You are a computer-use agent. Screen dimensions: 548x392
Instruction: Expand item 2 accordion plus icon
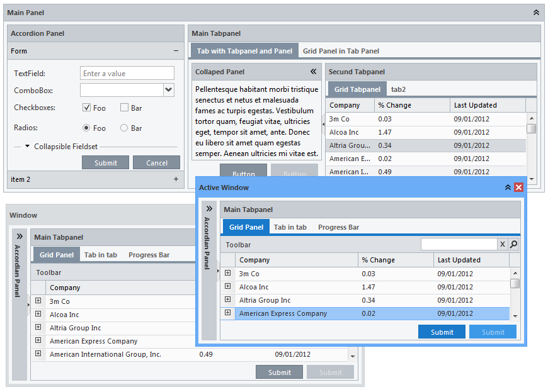coord(176,179)
